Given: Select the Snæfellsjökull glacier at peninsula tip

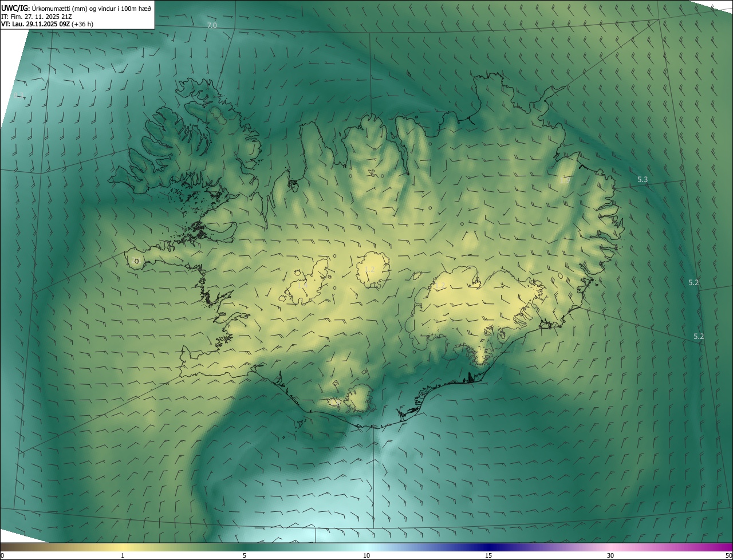Looking at the screenshot, I should [136, 261].
